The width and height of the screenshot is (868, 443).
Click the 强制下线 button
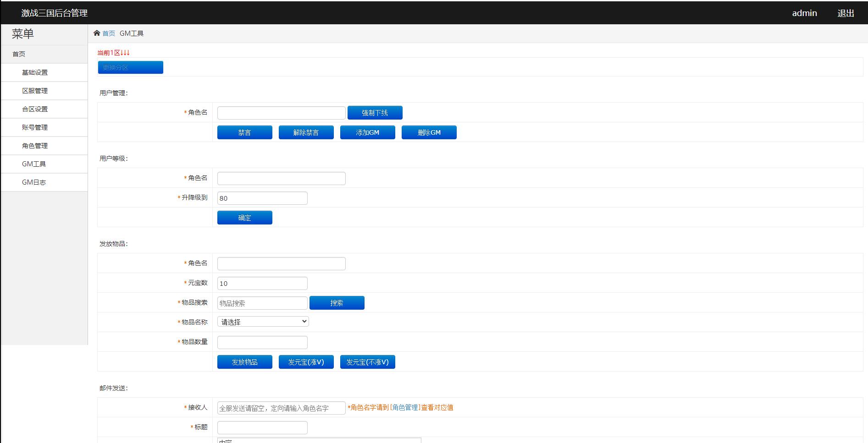(x=375, y=112)
